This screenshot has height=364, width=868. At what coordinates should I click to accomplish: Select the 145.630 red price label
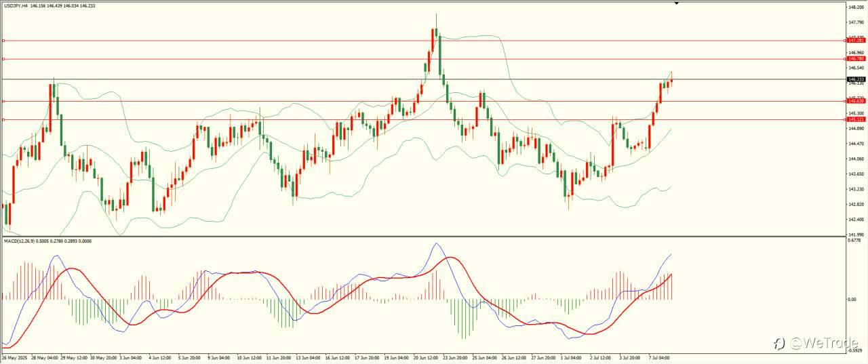855,101
